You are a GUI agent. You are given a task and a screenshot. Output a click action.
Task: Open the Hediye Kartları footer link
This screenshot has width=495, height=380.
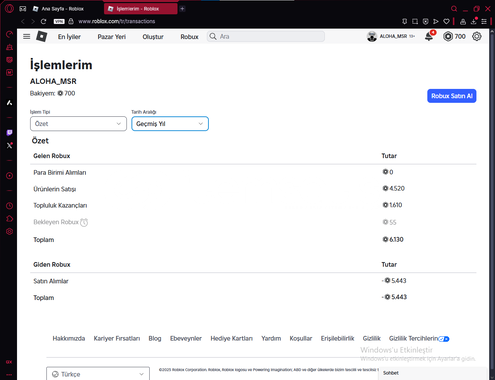(x=231, y=339)
